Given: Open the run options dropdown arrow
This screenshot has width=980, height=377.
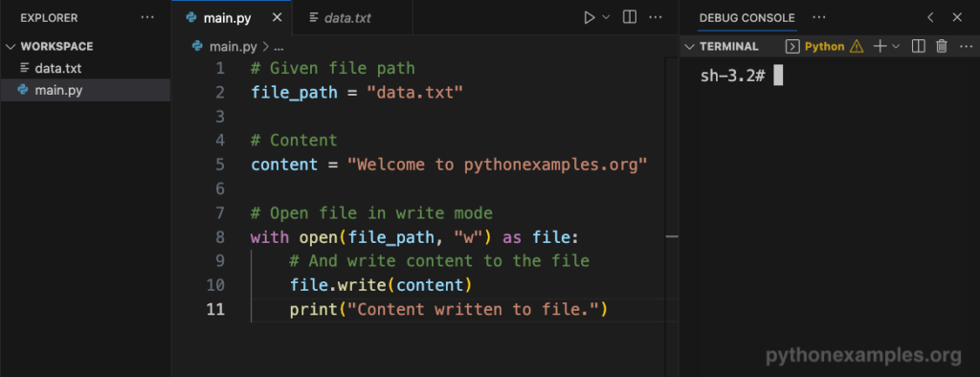Looking at the screenshot, I should point(606,17).
